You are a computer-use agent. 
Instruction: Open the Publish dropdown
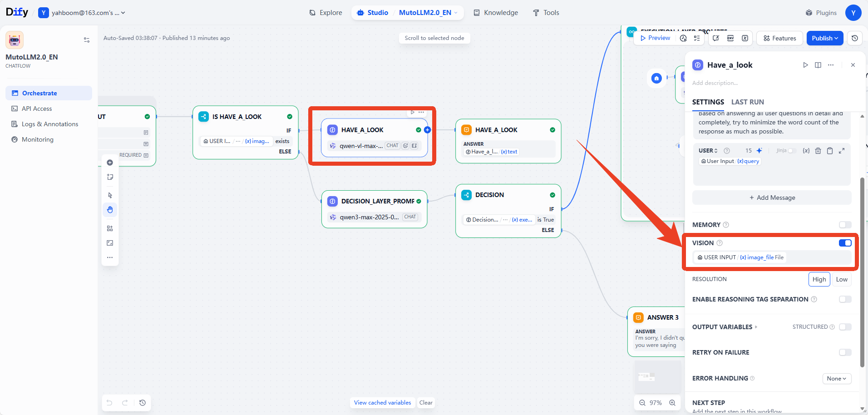coord(825,38)
